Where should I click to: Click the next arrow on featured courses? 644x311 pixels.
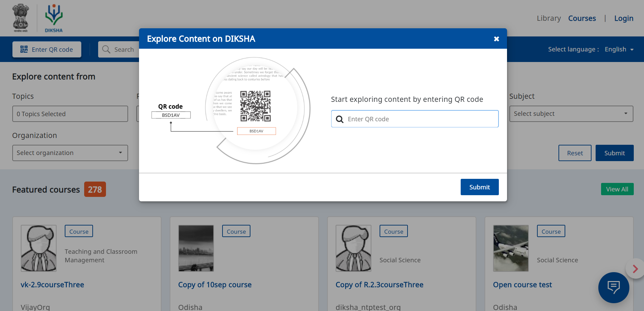[x=635, y=269]
